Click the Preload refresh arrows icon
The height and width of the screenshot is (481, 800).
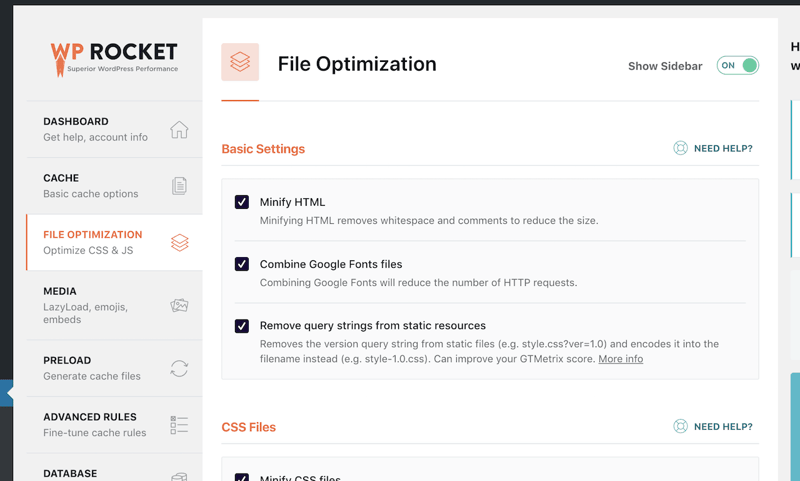click(x=179, y=368)
